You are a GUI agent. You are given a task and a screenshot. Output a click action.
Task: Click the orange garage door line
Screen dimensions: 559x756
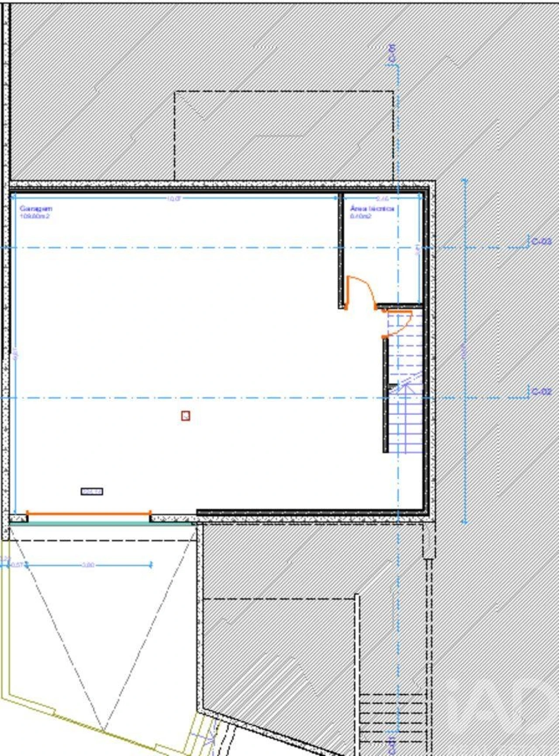(89, 514)
